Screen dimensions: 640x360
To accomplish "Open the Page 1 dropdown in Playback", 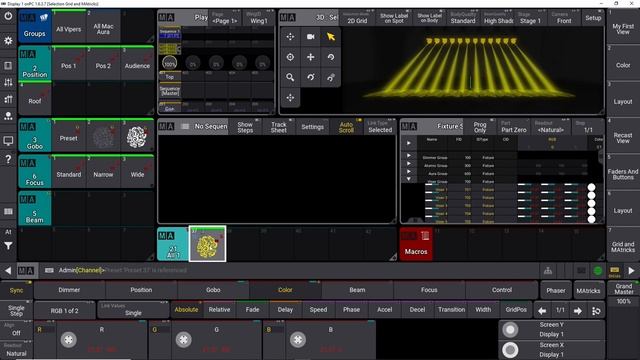I will click(x=224, y=18).
